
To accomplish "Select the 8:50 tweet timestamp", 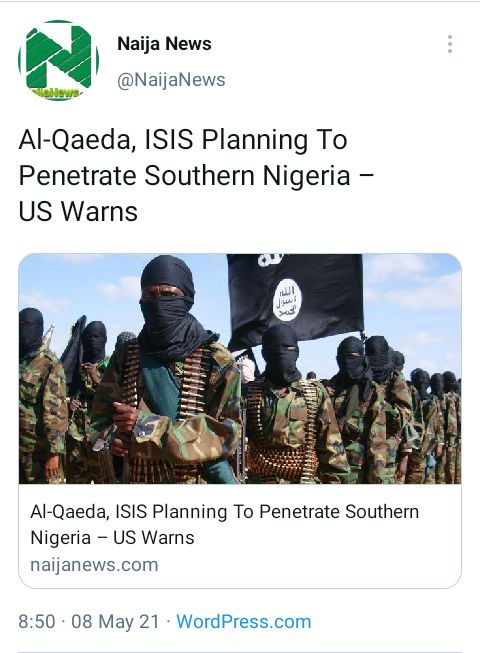I will click(37, 622).
